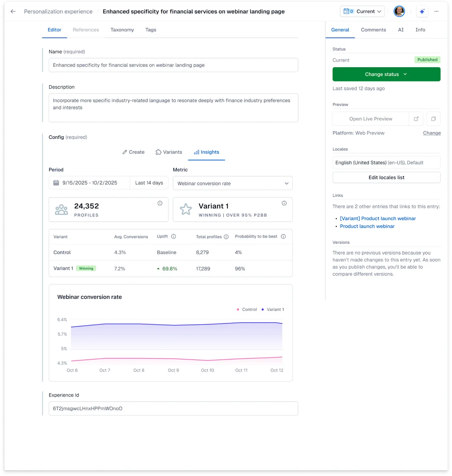
Task: Open the Comments sidebar tab
Action: pyautogui.click(x=373, y=30)
